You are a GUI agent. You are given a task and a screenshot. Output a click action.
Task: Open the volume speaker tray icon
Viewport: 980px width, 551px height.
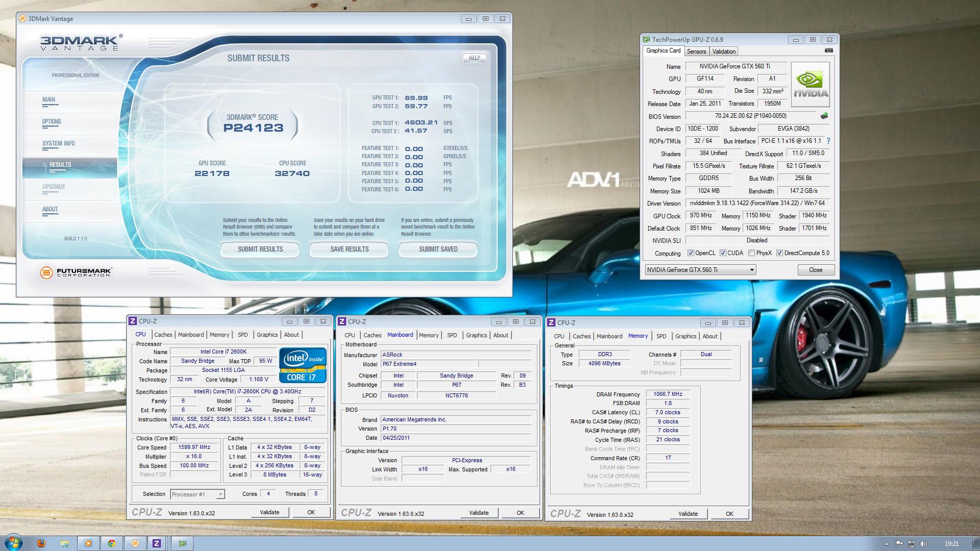[x=924, y=544]
